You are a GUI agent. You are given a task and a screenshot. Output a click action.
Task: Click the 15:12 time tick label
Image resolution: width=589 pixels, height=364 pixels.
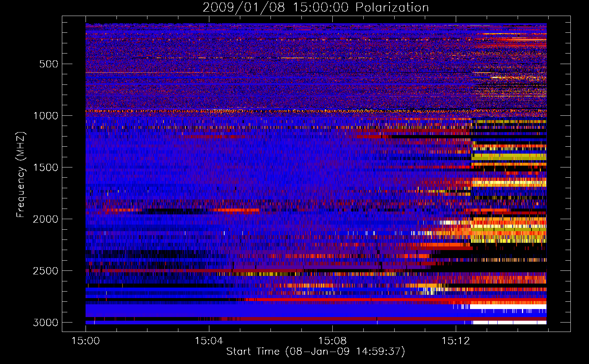pos(456,341)
